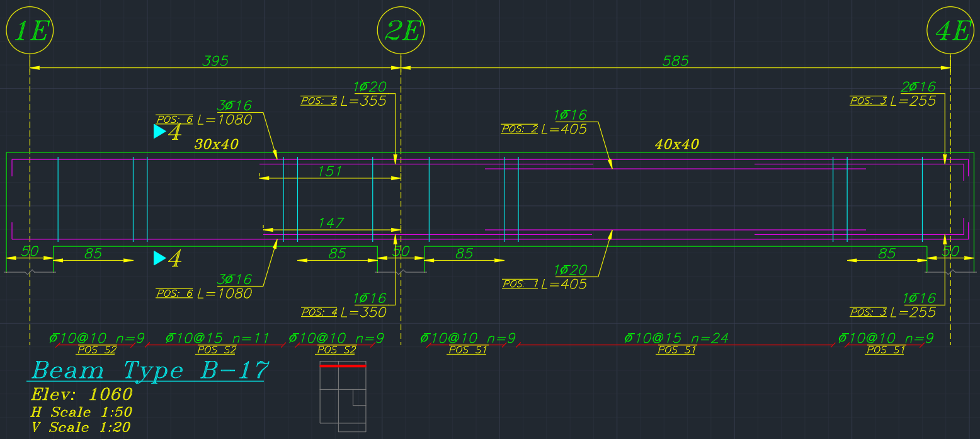
Task: Select the Ø10@15 n=24 stirrup label
Action: point(676,338)
